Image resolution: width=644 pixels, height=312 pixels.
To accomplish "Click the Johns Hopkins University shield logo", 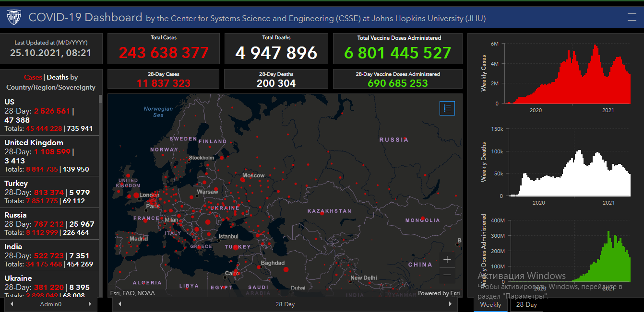I will coord(14,18).
